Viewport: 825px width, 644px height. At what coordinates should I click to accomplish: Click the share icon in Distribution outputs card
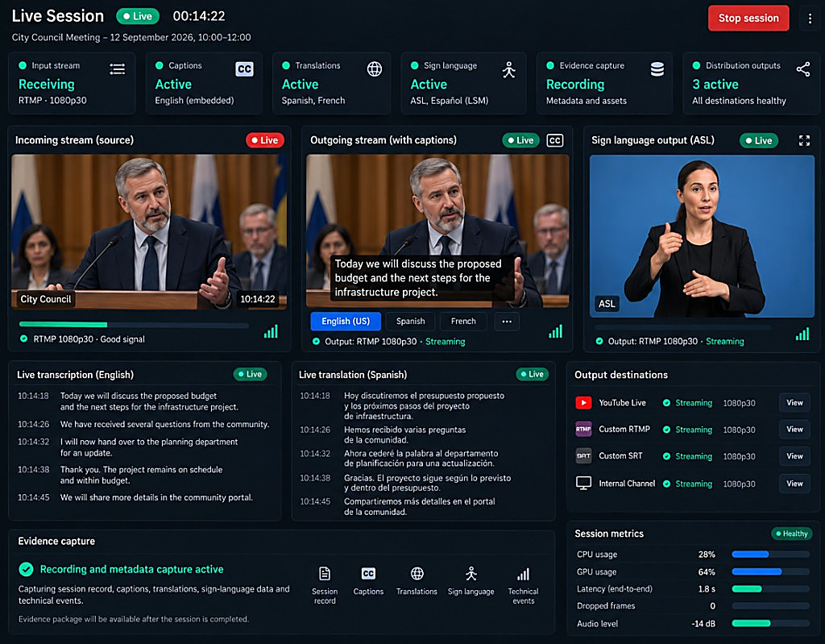803,69
